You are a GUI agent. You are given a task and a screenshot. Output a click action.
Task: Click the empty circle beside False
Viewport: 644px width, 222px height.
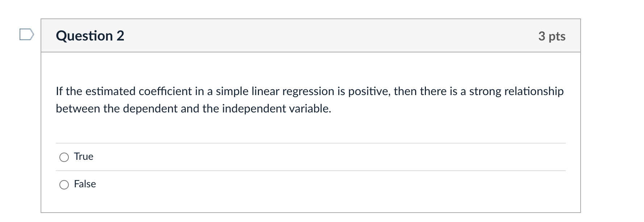(x=64, y=184)
